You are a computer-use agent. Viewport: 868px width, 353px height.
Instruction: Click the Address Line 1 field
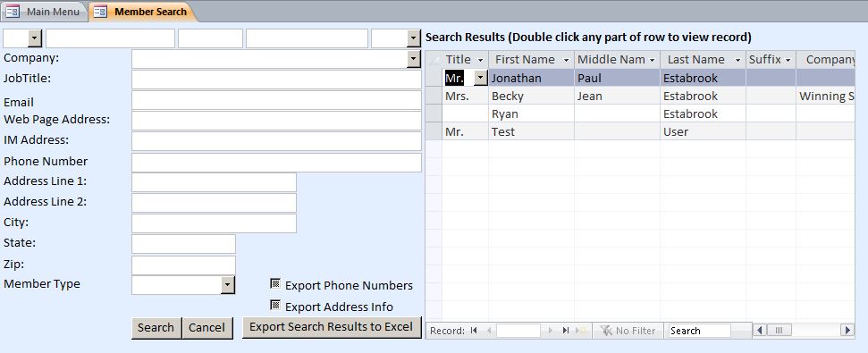pos(214,182)
